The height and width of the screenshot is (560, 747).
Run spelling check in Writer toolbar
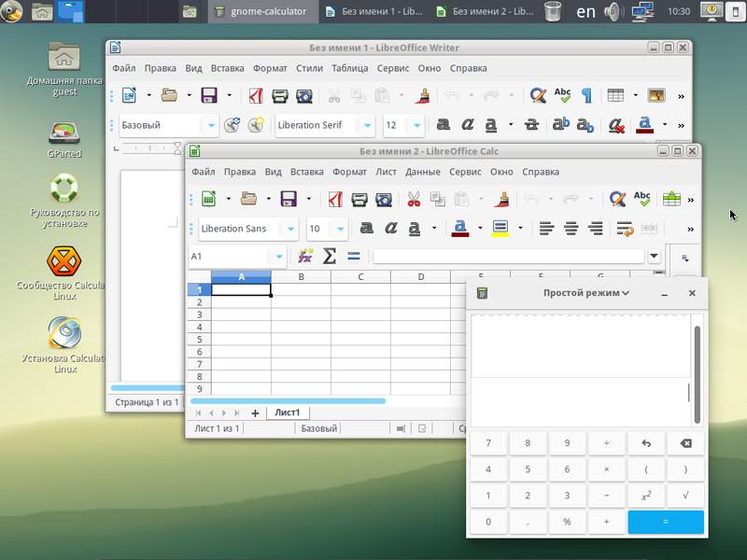point(562,96)
